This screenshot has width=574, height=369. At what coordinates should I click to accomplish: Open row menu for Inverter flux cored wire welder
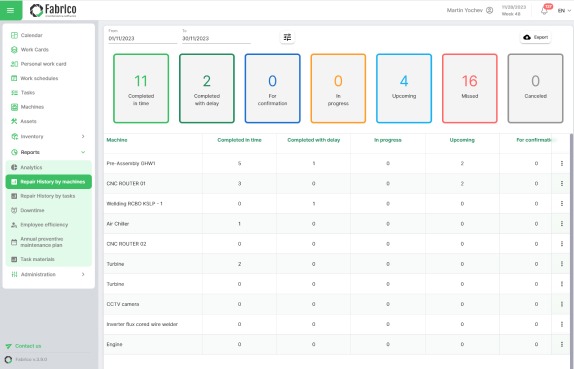562,325
